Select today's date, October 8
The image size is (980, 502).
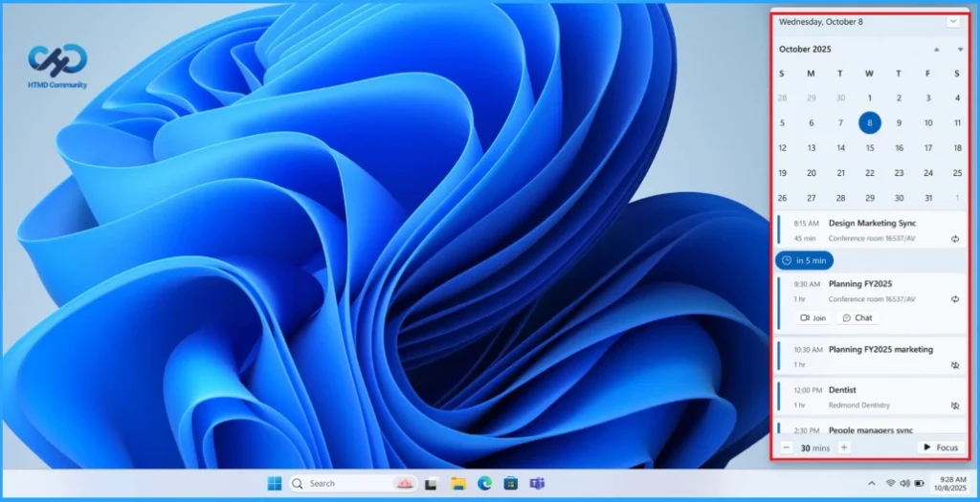coord(869,123)
